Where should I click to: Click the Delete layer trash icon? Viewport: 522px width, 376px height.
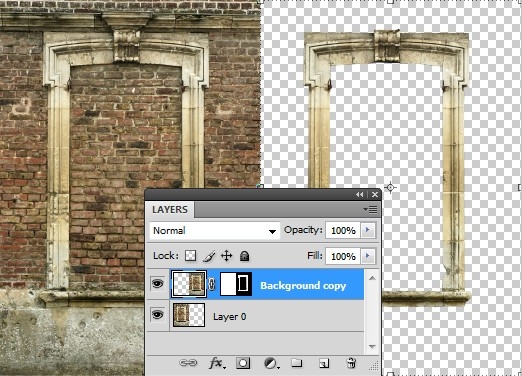point(351,363)
